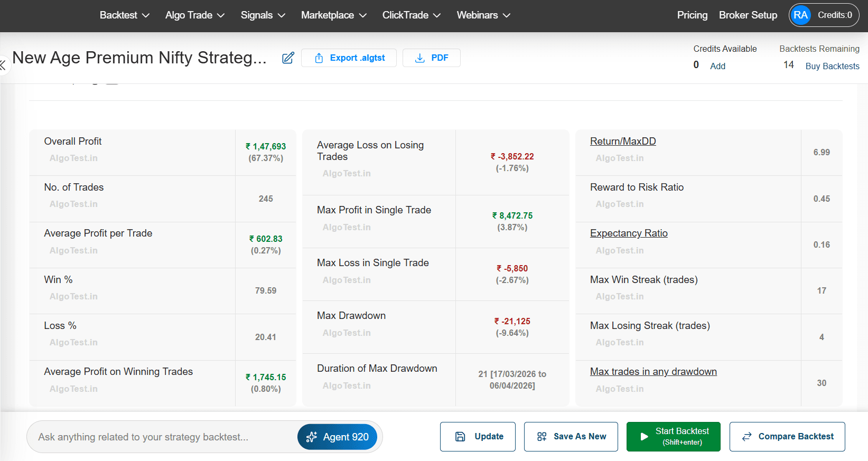Click Max trades in any drawdown link
Image resolution: width=868 pixels, height=461 pixels.
[654, 371]
